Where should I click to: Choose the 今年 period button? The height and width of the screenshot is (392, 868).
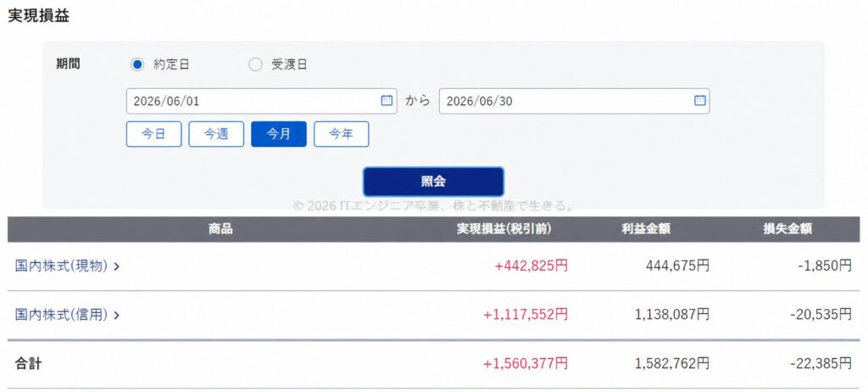(x=341, y=134)
